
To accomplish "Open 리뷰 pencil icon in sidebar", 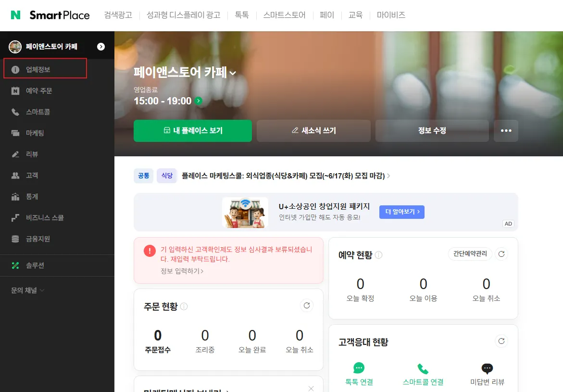I will pyautogui.click(x=15, y=154).
